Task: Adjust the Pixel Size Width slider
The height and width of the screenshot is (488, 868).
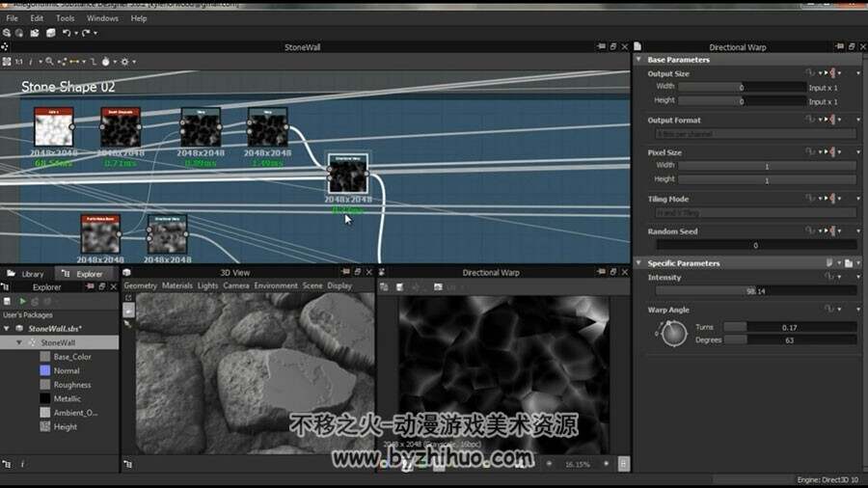Action: pyautogui.click(x=768, y=166)
